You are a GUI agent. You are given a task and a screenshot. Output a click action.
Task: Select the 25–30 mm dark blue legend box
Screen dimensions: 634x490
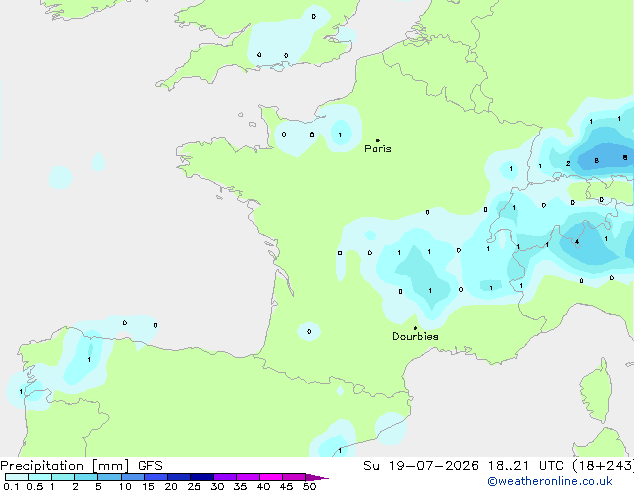pyautogui.click(x=202, y=477)
